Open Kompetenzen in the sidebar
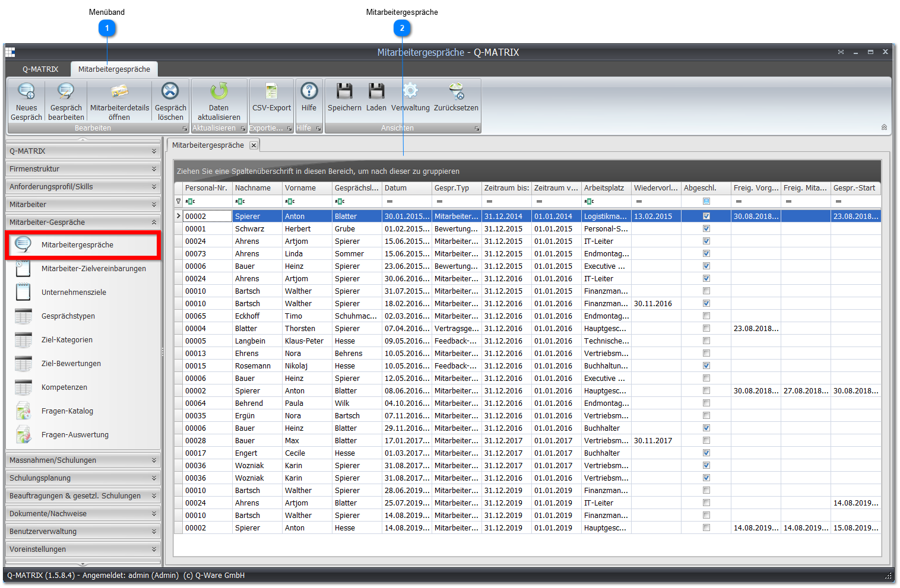This screenshot has width=900, height=588. [x=83, y=387]
